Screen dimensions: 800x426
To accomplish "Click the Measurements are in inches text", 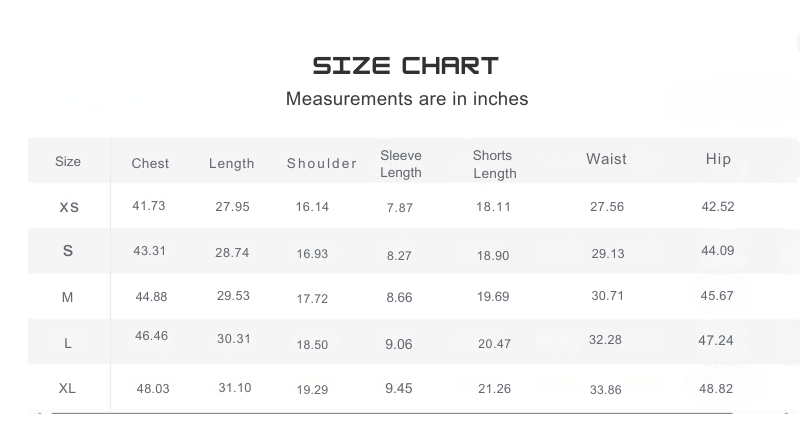I will click(x=406, y=99).
